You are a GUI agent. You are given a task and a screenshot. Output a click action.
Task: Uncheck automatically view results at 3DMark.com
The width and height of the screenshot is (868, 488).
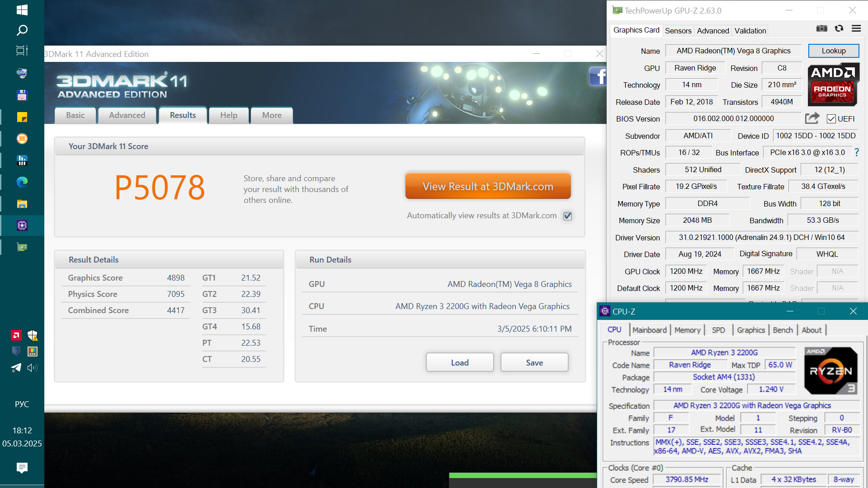pyautogui.click(x=568, y=216)
